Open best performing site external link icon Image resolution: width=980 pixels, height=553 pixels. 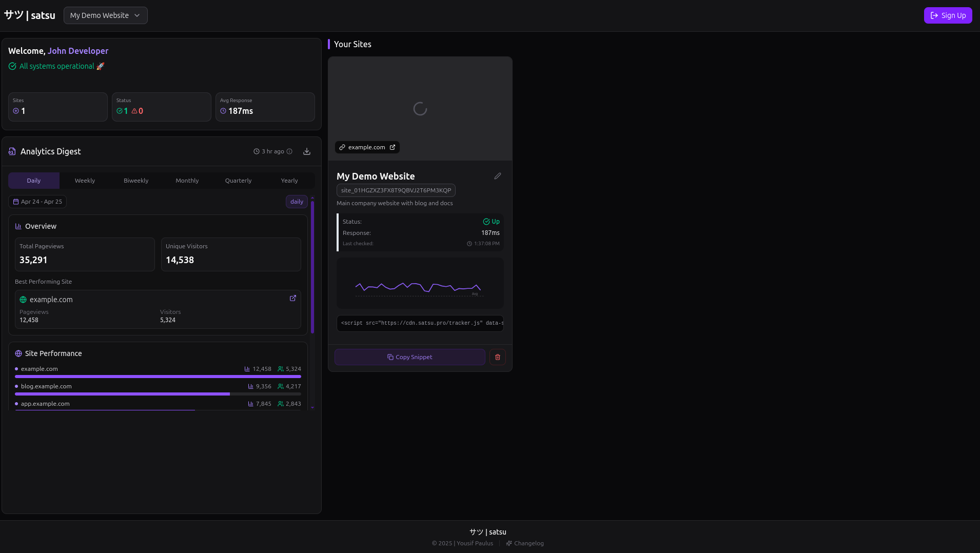[x=293, y=298]
